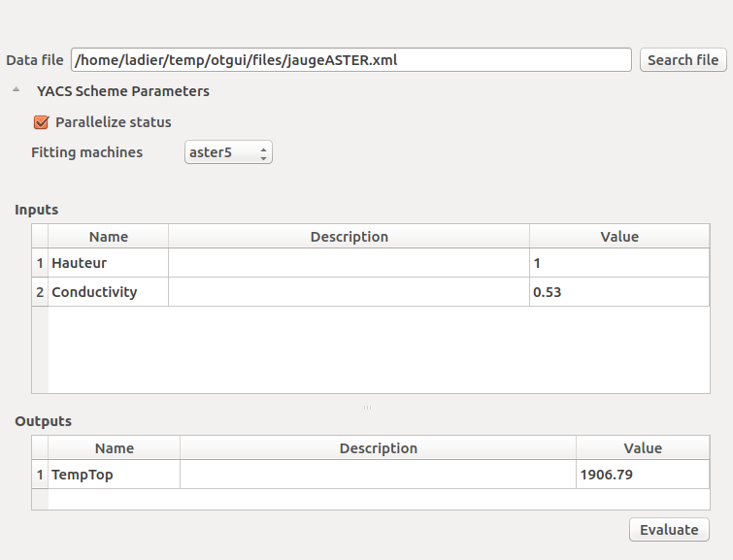733x560 pixels.
Task: Open the Fitting machines aster5 dropdown
Action: (x=228, y=152)
